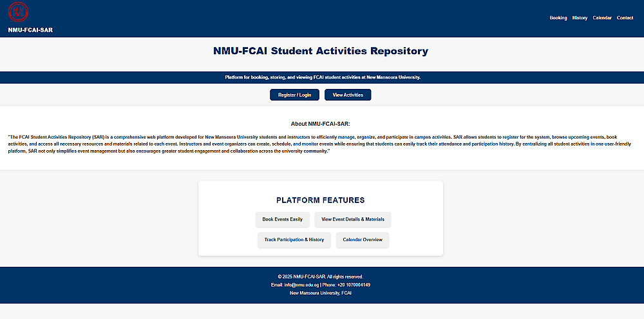
Task: Click the PLATFORM FEATURES heading
Action: (320, 200)
